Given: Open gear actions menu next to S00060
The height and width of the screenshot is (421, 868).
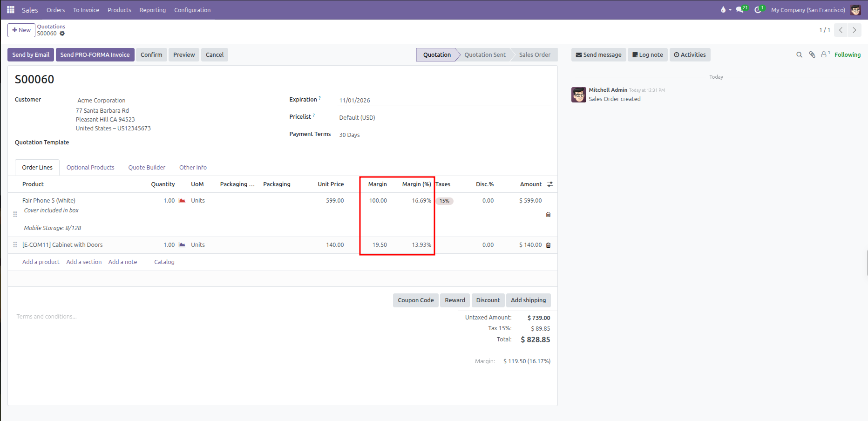Looking at the screenshot, I should (62, 34).
